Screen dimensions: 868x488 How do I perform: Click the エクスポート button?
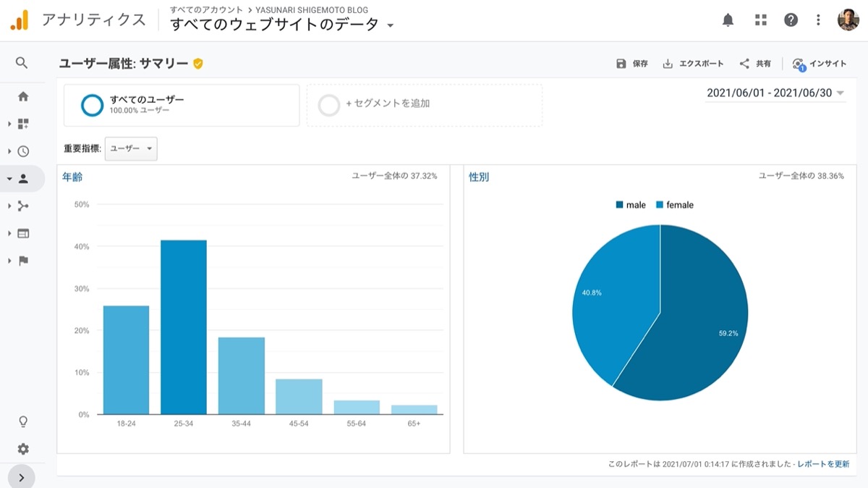[693, 64]
